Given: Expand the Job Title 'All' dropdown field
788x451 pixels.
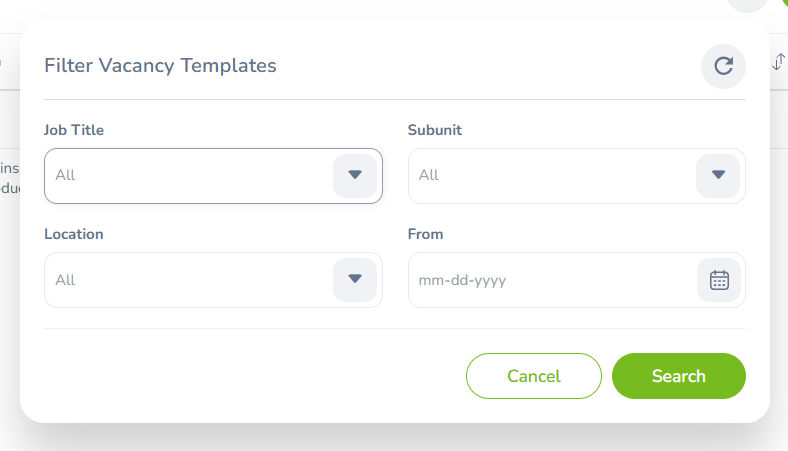Looking at the screenshot, I should 190,175.
